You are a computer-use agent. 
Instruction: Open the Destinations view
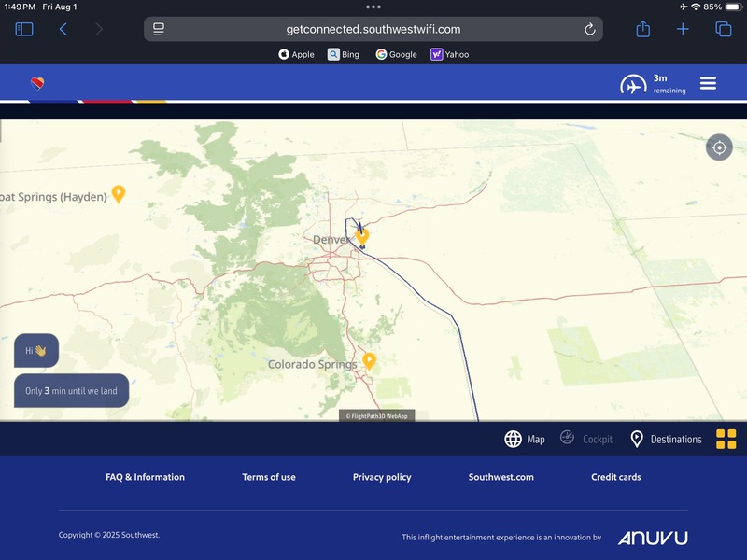[666, 439]
